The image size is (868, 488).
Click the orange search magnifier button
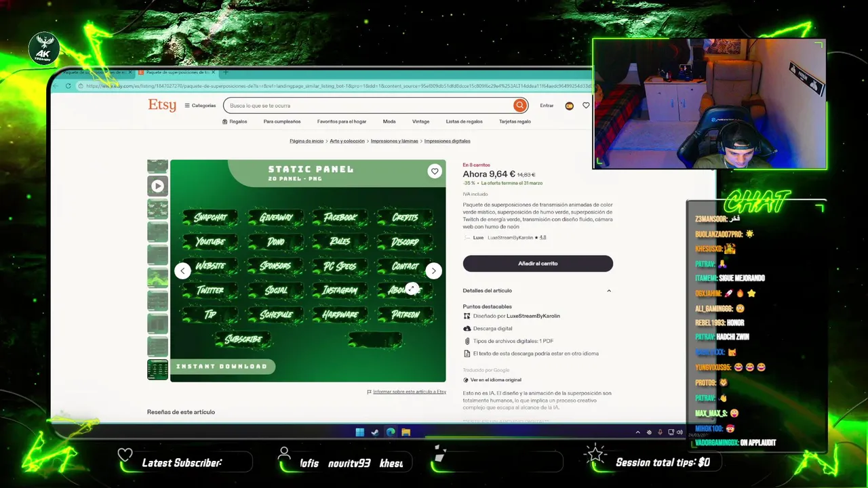(x=520, y=106)
